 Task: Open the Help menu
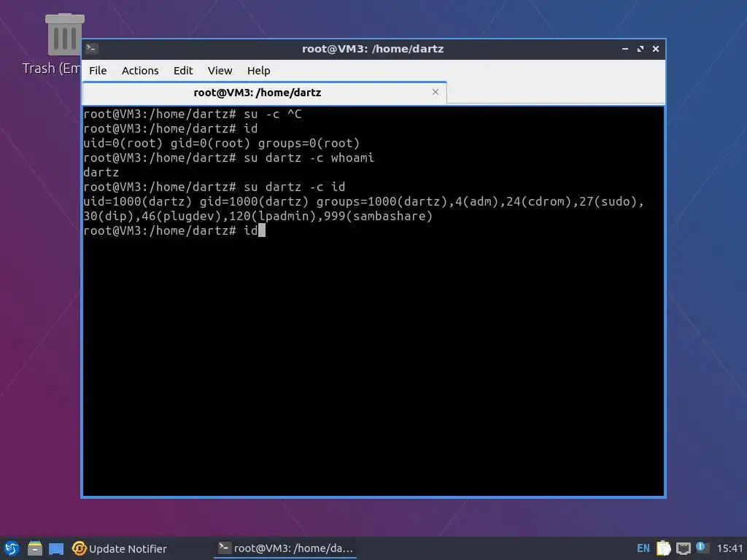(x=259, y=71)
